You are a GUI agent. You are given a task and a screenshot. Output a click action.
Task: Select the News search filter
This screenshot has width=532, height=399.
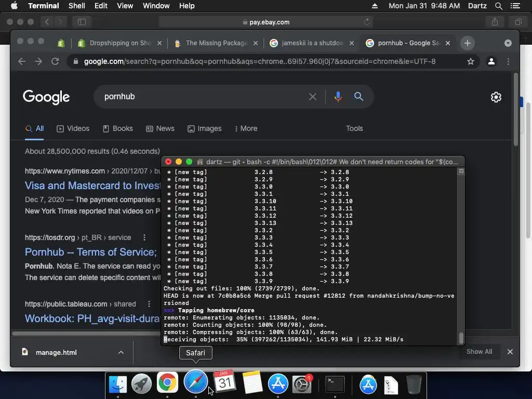tap(160, 129)
